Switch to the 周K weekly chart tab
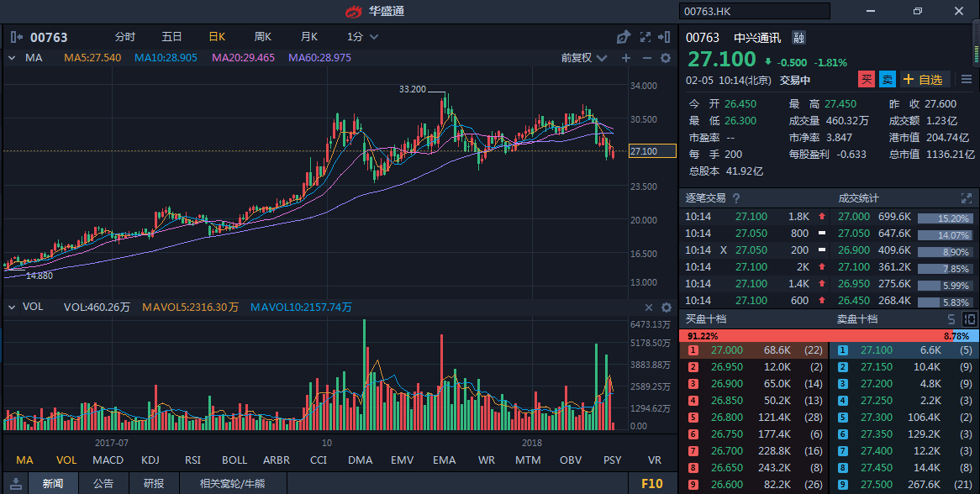Screen dimensions: 980x494 click(263, 37)
